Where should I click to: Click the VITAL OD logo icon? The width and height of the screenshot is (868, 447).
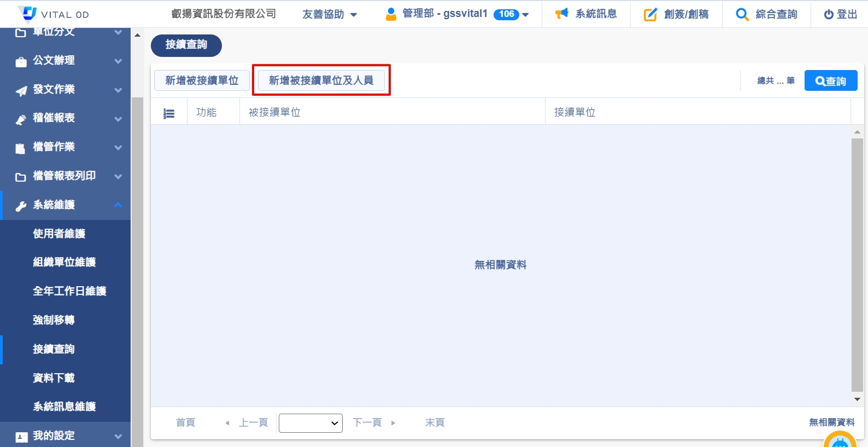coord(27,13)
